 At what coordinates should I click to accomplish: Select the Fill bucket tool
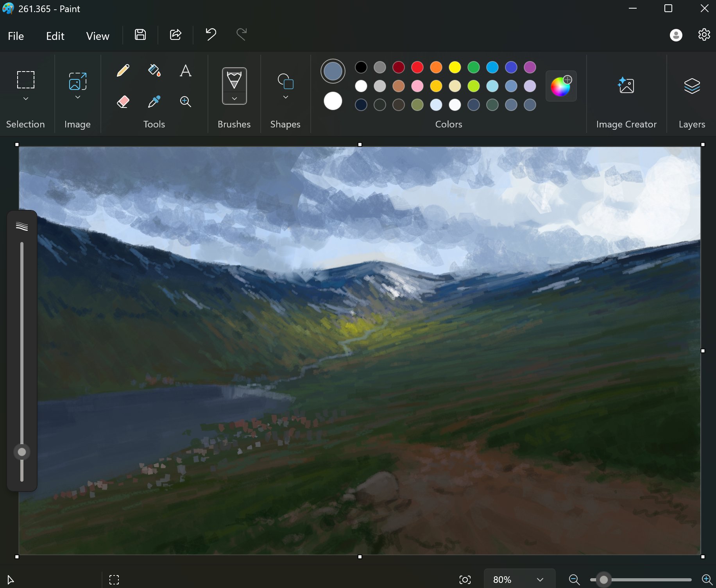tap(154, 71)
